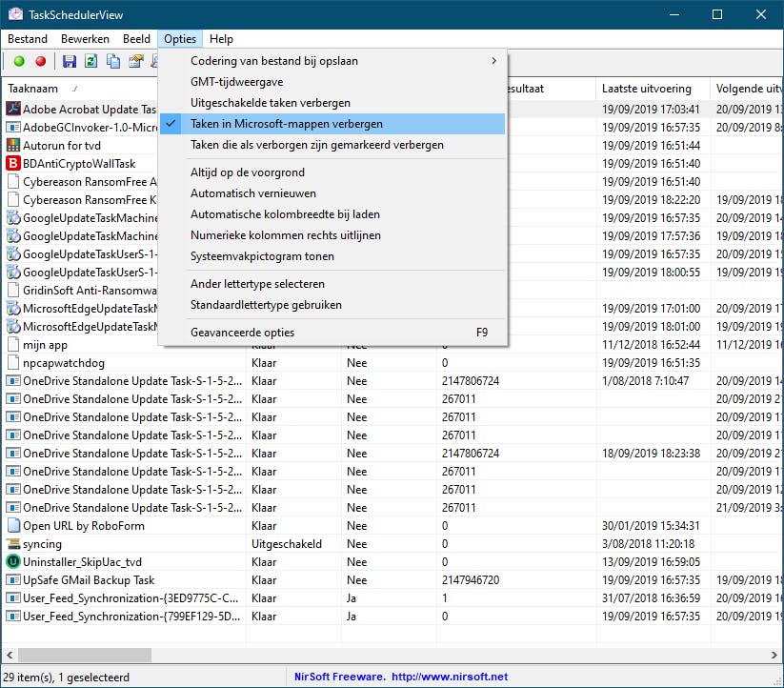The image size is (784, 688).
Task: Click last run 30/01/2019 15:34:31 cell
Action: (651, 525)
